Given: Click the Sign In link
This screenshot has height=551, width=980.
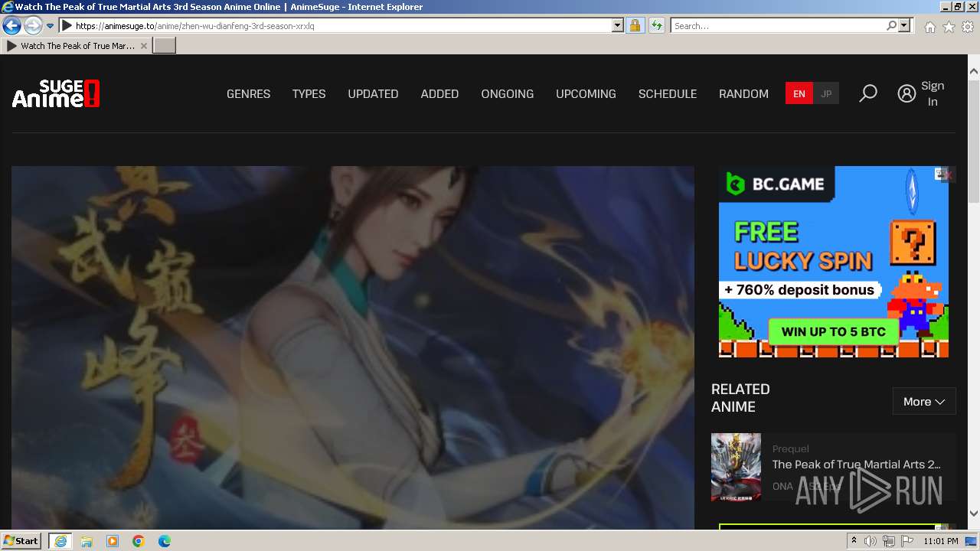Looking at the screenshot, I should pos(933,93).
